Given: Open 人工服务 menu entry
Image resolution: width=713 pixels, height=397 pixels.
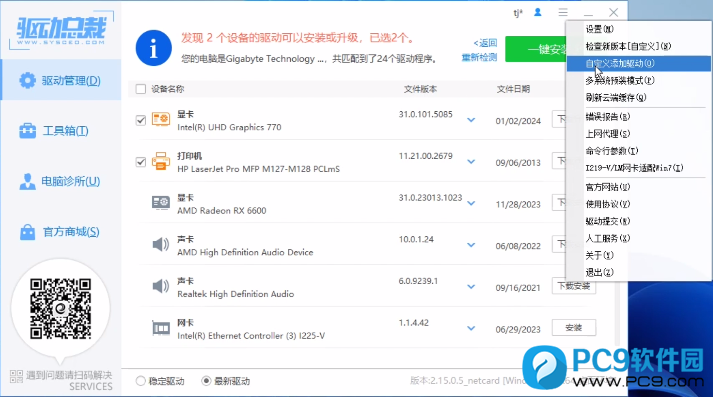Looking at the screenshot, I should click(638, 238).
